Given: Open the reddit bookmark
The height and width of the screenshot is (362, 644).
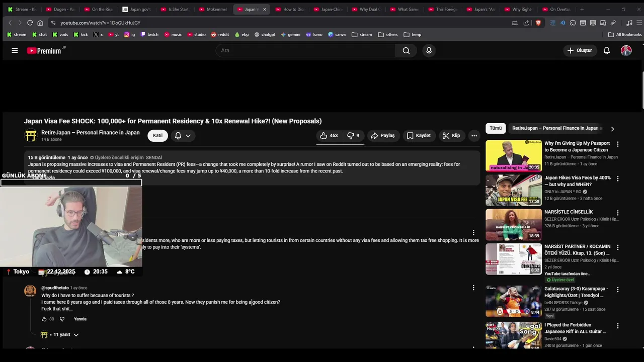Looking at the screenshot, I should coord(220,35).
